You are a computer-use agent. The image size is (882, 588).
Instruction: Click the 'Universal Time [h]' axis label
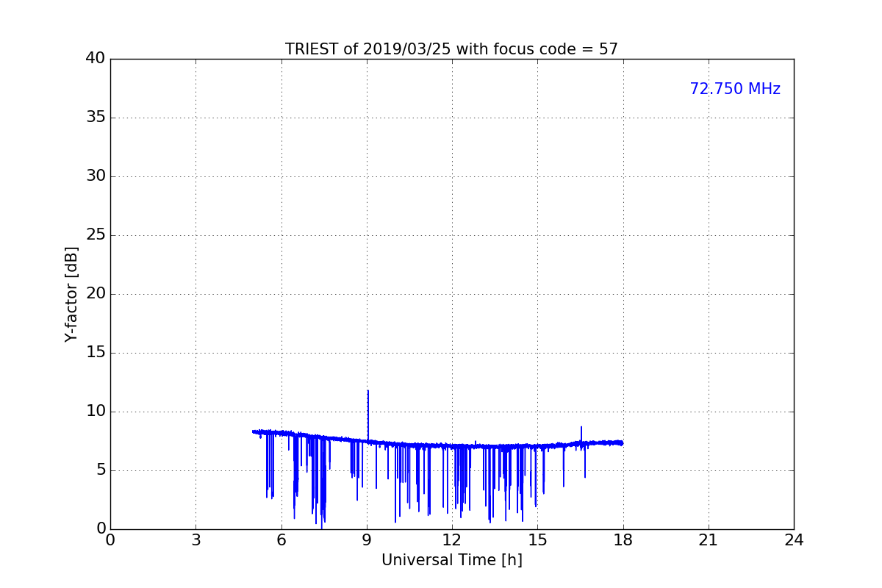pyautogui.click(x=451, y=560)
